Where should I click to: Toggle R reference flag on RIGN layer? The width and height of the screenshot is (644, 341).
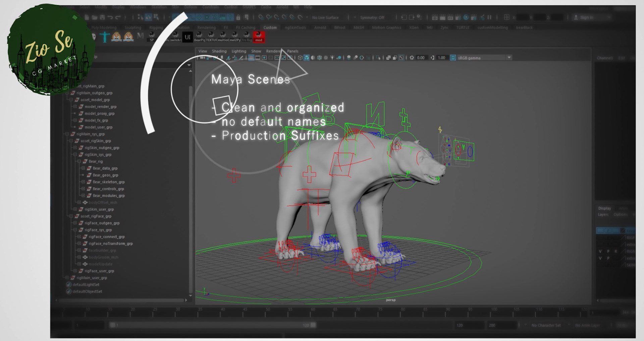point(616,251)
